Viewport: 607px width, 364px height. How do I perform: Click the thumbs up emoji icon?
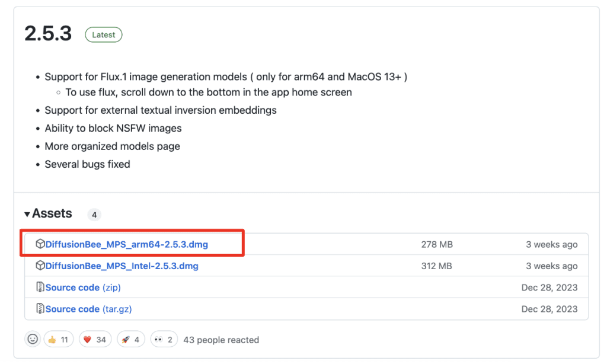point(52,340)
